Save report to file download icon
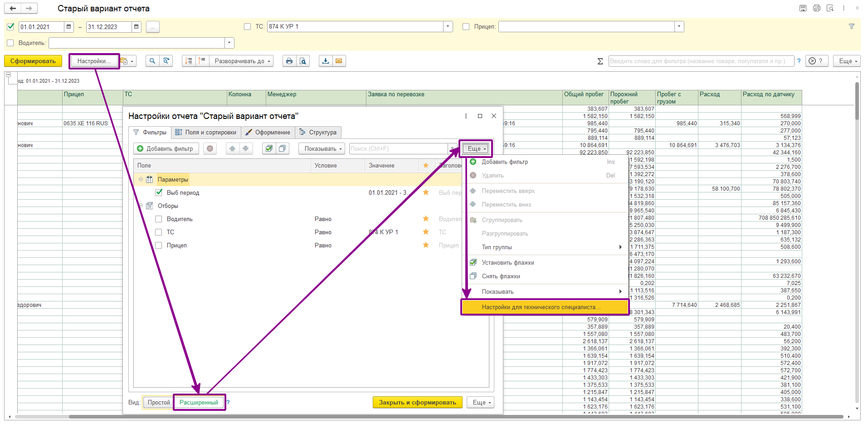The width and height of the screenshot is (868, 424). 326,61
